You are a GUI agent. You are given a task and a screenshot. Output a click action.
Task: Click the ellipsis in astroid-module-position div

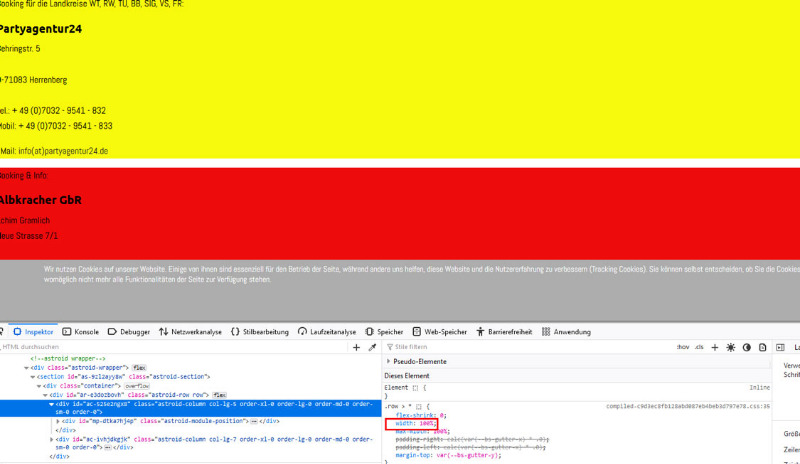tap(254, 421)
